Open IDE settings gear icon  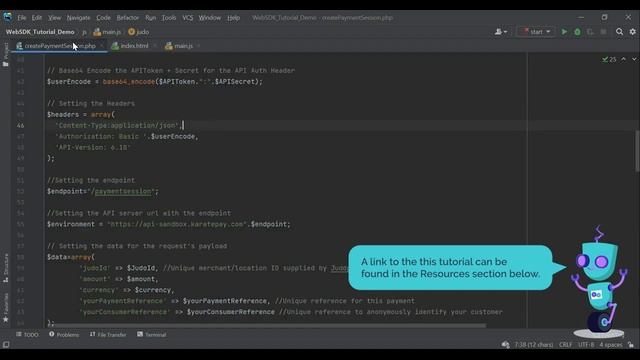[633, 32]
